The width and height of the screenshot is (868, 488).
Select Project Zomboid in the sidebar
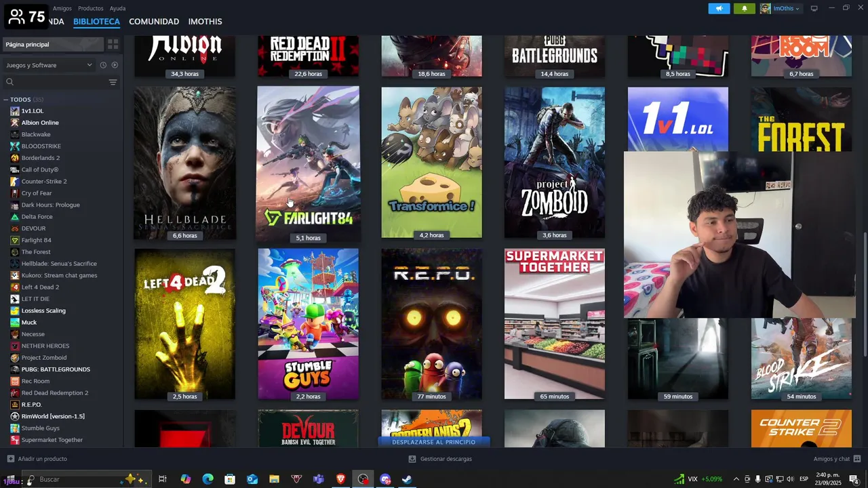(x=43, y=358)
